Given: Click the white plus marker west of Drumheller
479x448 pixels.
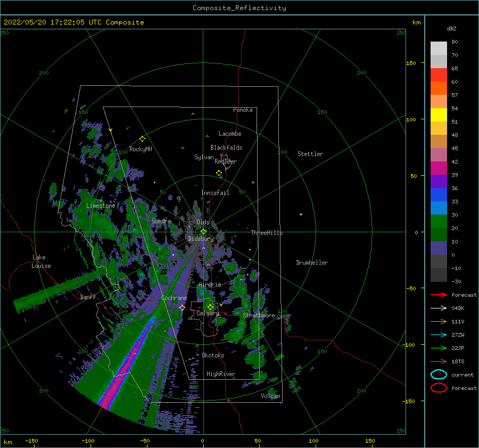Looking at the screenshot, I should 301,214.
